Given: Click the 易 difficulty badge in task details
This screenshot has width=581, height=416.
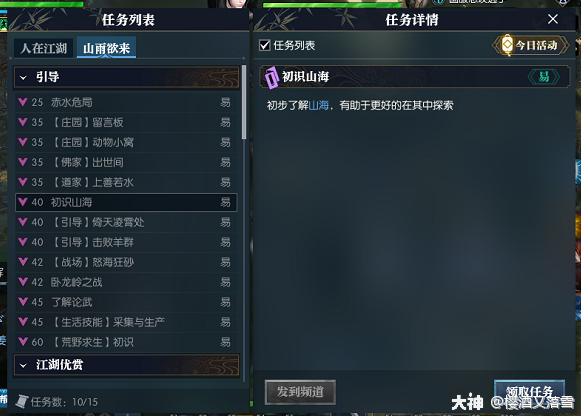Looking at the screenshot, I should (544, 77).
